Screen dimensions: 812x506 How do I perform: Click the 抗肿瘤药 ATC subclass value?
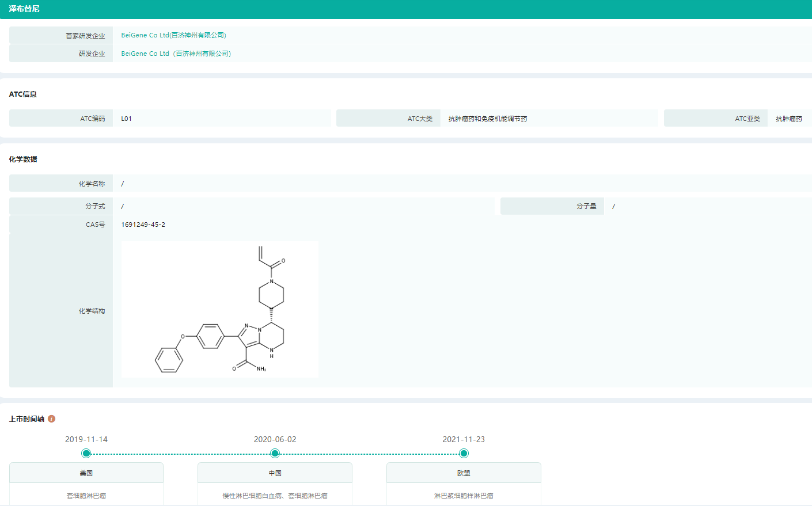click(x=789, y=119)
